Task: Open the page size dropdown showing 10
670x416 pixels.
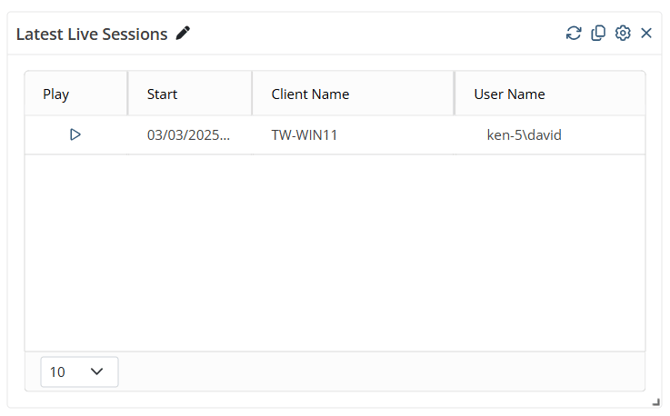Action: 79,372
